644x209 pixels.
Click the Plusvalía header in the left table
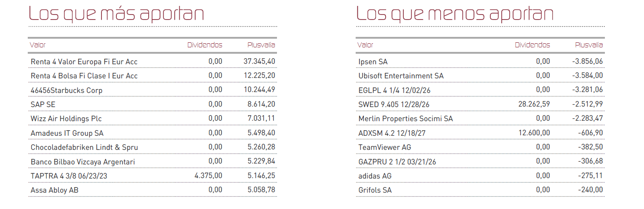[261, 45]
